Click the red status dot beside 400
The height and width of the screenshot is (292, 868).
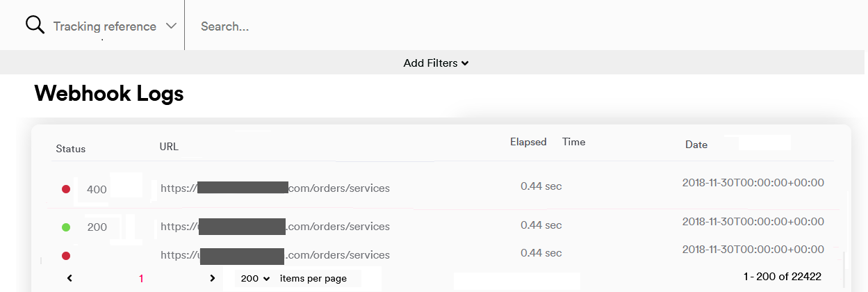66,188
